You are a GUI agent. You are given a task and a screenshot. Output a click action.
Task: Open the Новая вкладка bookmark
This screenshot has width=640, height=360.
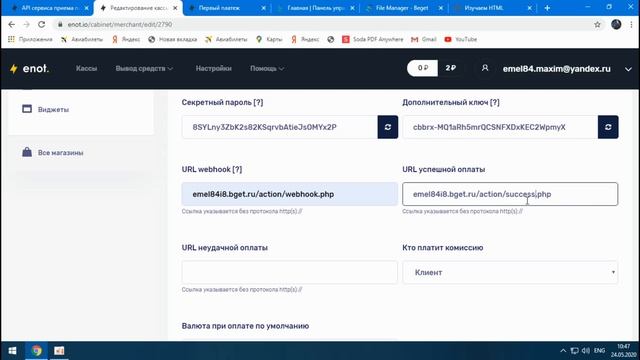172,39
